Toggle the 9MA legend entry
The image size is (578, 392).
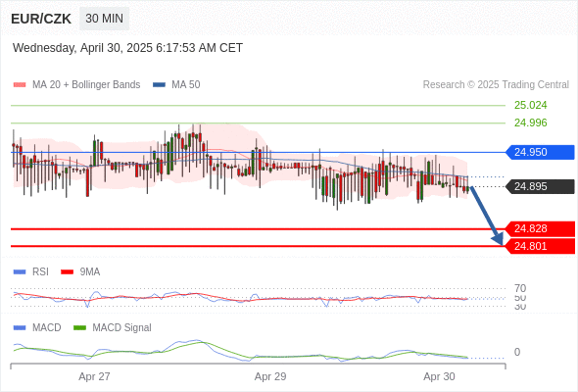click(x=80, y=271)
